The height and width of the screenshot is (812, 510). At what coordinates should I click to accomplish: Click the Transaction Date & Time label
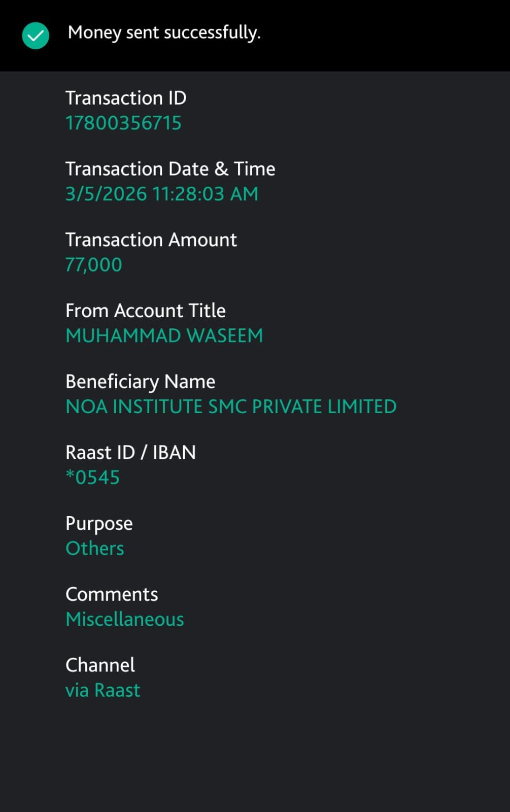170,169
